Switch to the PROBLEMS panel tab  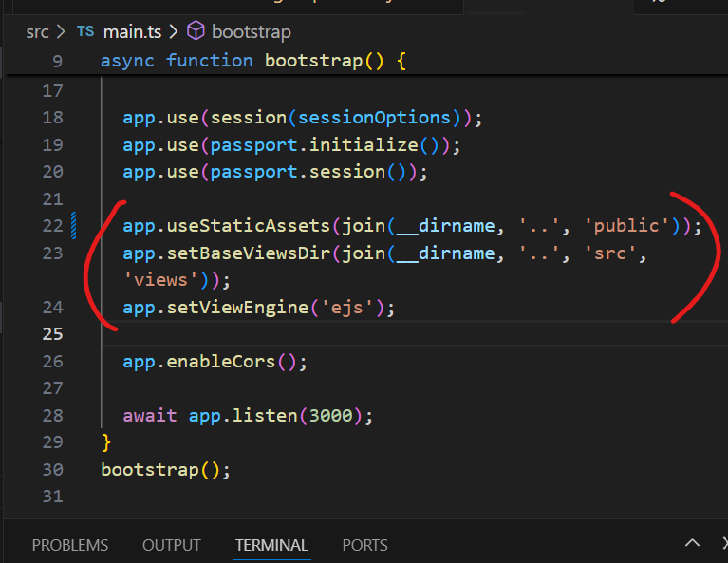[x=70, y=545]
